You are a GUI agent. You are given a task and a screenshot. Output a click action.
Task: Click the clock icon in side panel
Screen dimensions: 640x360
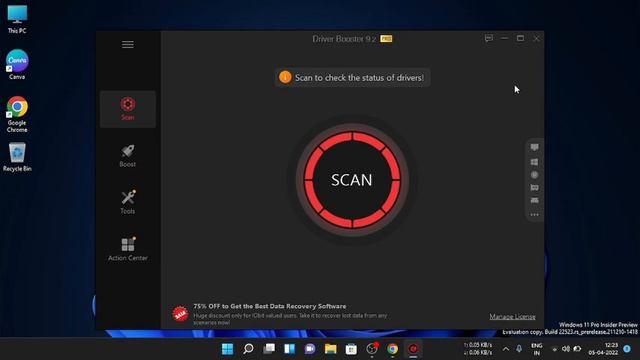click(534, 175)
